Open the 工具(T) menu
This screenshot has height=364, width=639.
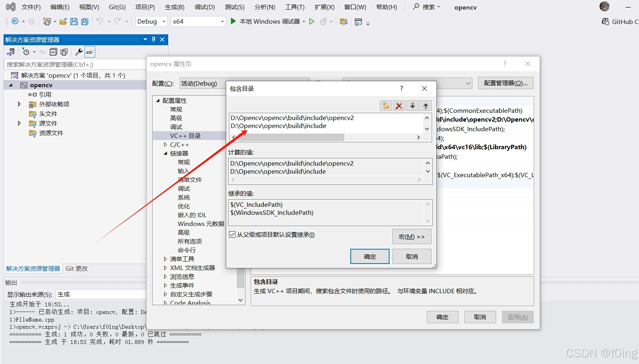pos(295,7)
